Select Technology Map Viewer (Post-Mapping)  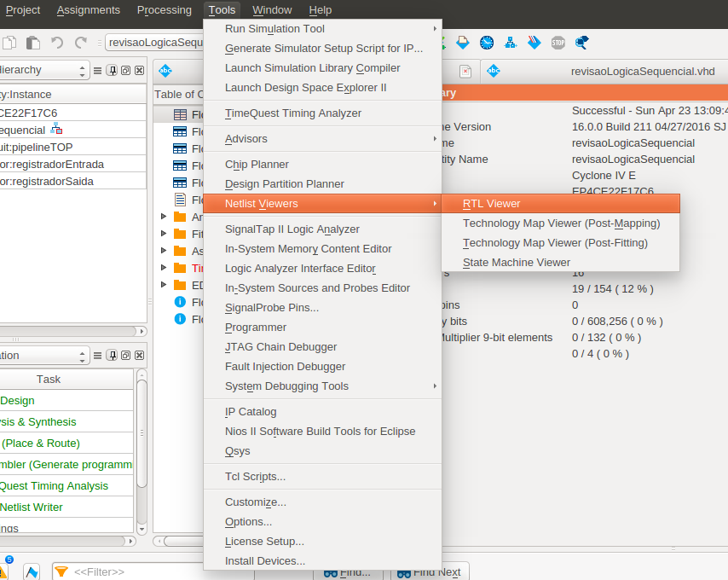point(561,223)
